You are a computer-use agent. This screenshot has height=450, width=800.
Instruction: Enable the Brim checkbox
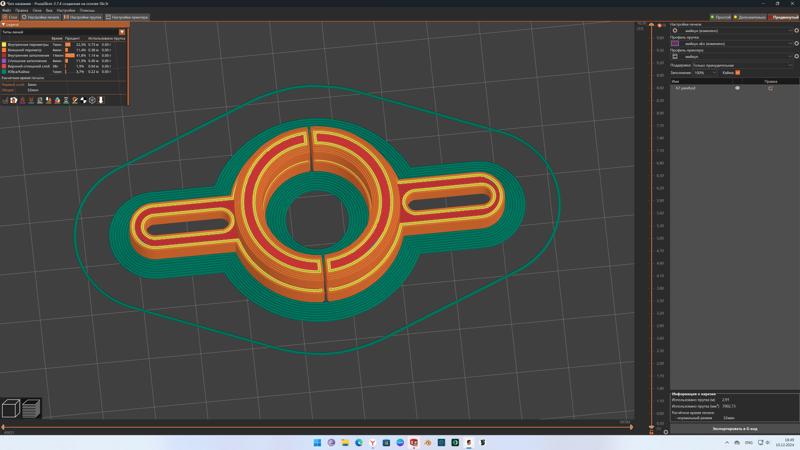click(x=738, y=72)
